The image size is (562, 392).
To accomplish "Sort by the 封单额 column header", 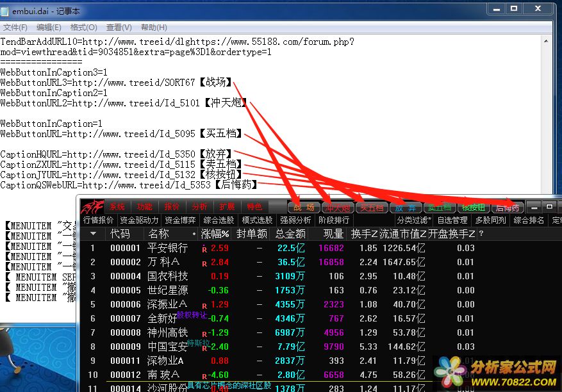I will tap(252, 234).
